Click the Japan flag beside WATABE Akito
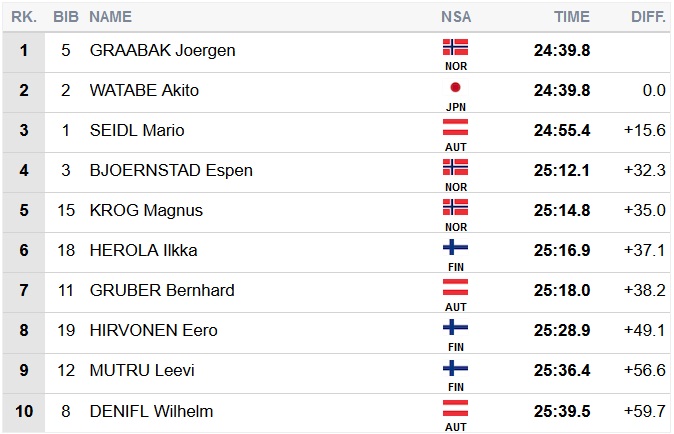 click(455, 87)
